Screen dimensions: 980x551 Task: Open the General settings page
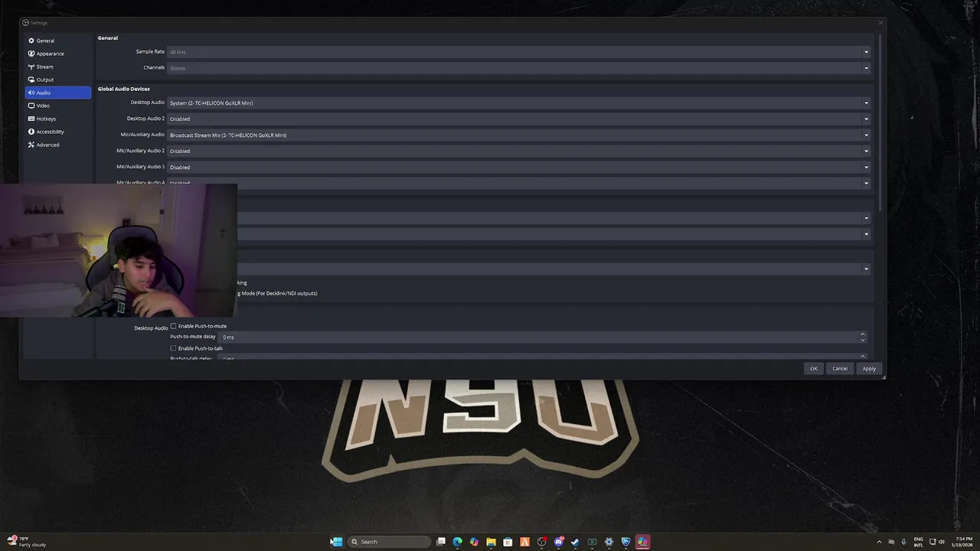point(58,41)
